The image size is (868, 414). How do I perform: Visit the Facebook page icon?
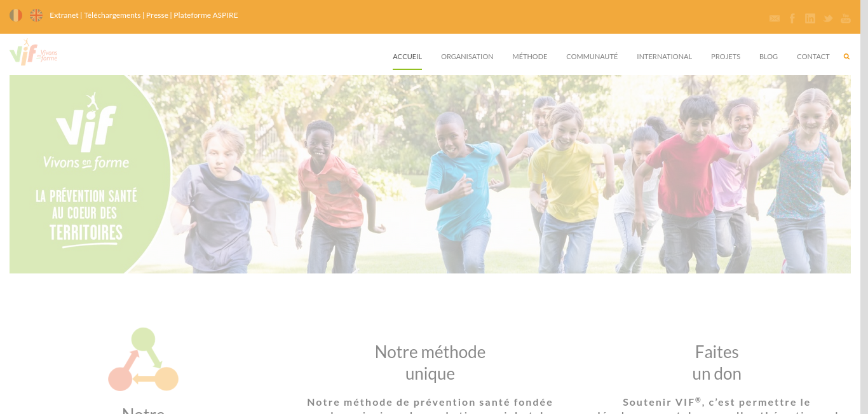tap(792, 18)
